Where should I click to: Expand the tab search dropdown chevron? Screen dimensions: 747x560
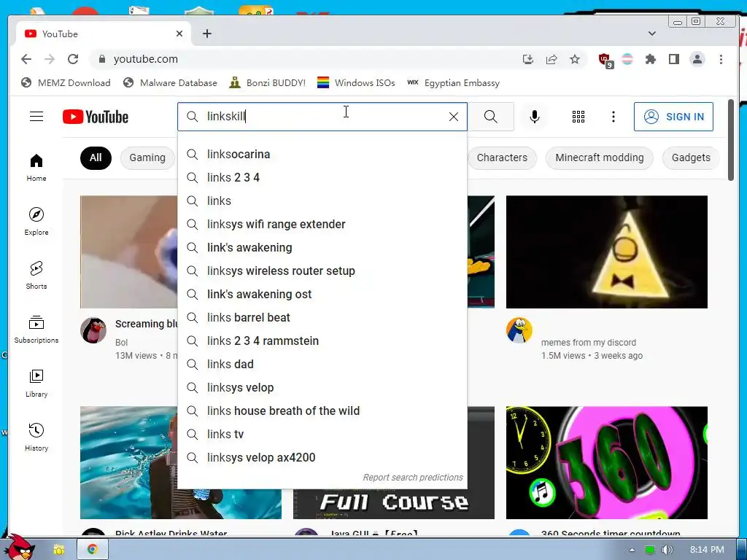(651, 34)
